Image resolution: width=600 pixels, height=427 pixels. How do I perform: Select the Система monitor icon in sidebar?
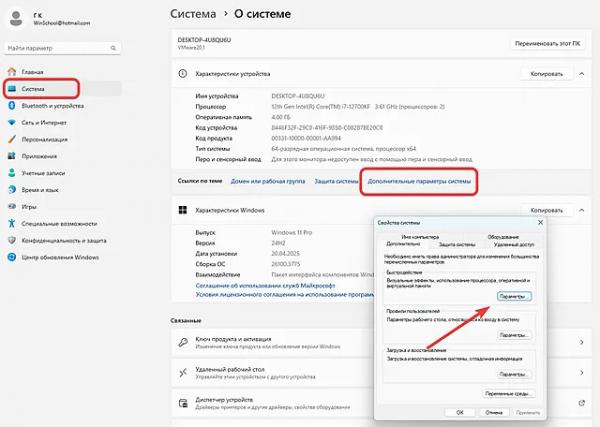pyautogui.click(x=12, y=89)
